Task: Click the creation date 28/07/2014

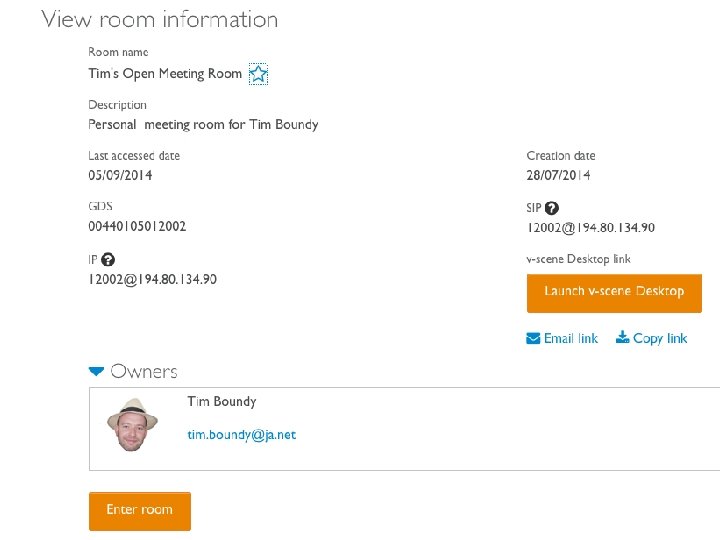Action: [558, 176]
